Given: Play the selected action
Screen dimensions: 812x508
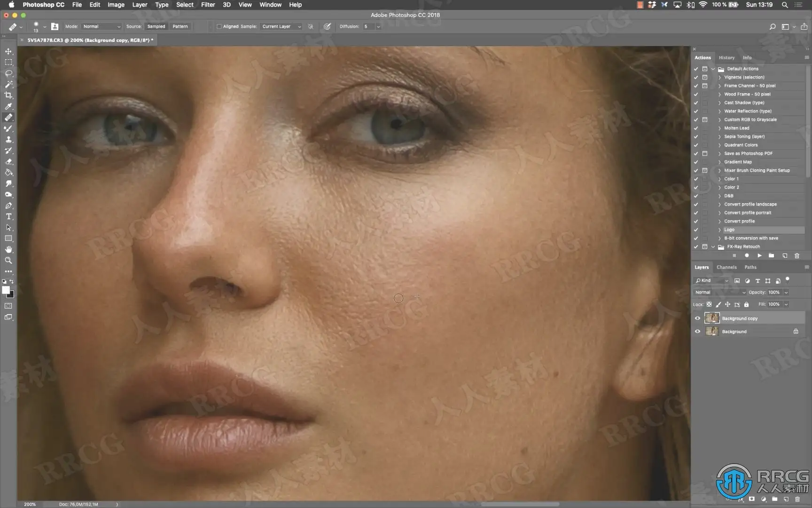Looking at the screenshot, I should (x=759, y=256).
